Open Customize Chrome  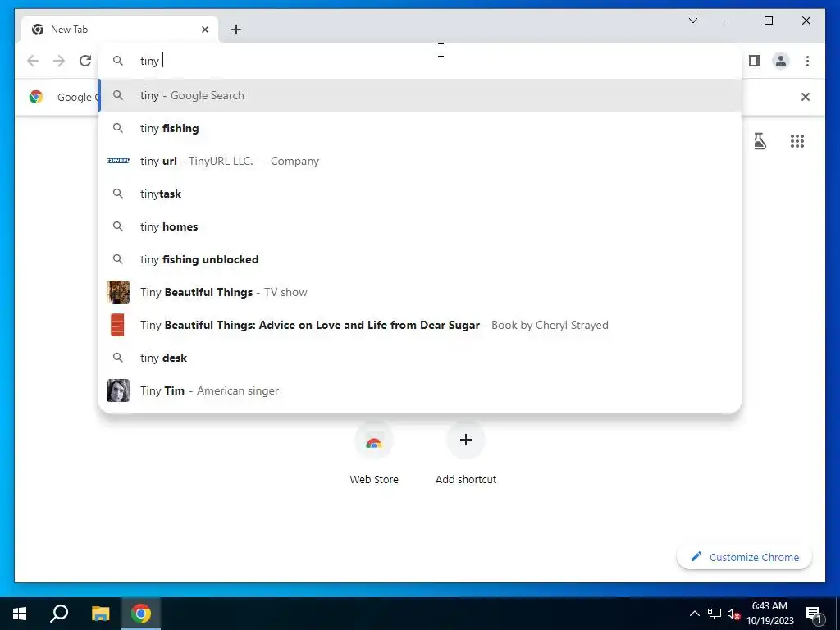click(x=745, y=557)
